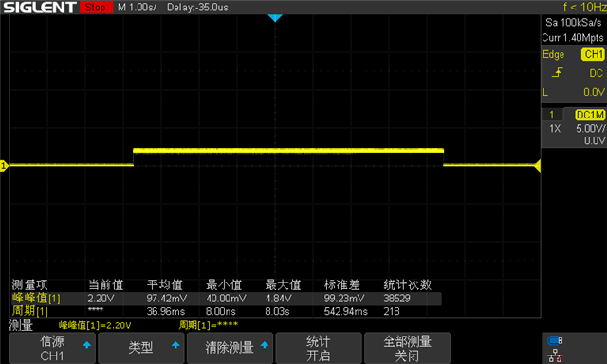Open the 类型 measurement type selector
This screenshot has width=607, height=364.
tap(141, 348)
